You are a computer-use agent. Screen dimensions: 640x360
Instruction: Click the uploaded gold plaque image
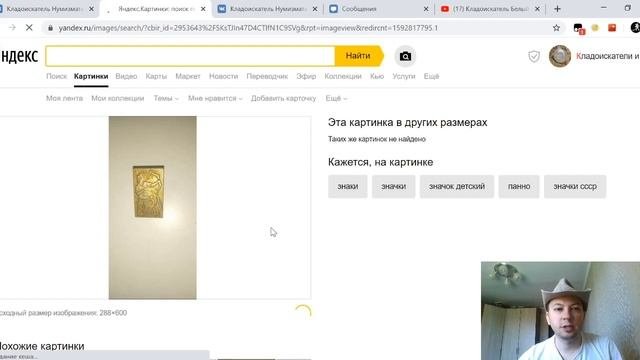152,208
